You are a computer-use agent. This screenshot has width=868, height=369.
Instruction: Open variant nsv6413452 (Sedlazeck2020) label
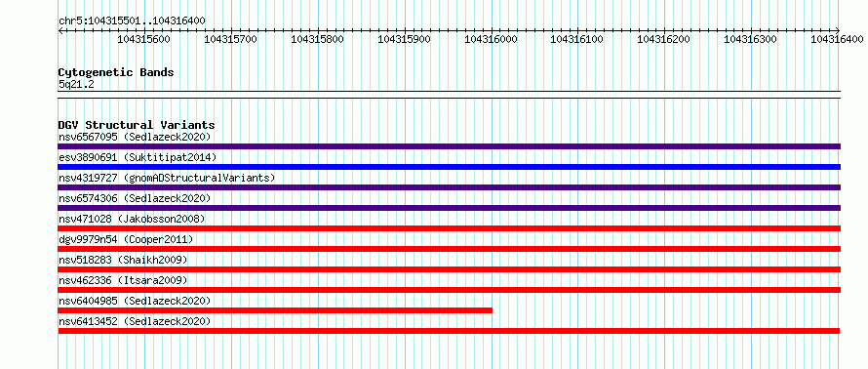point(135,321)
